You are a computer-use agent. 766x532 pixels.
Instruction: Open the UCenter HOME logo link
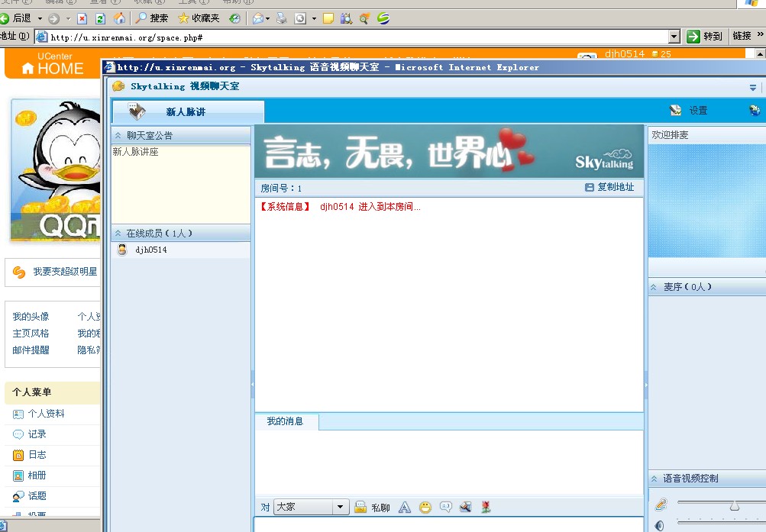pyautogui.click(x=53, y=64)
